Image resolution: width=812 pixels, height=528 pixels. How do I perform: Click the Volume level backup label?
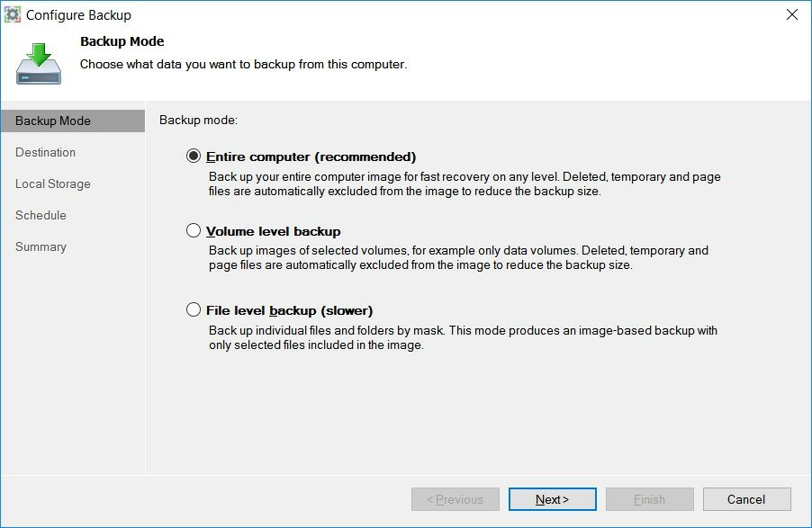pos(274,231)
